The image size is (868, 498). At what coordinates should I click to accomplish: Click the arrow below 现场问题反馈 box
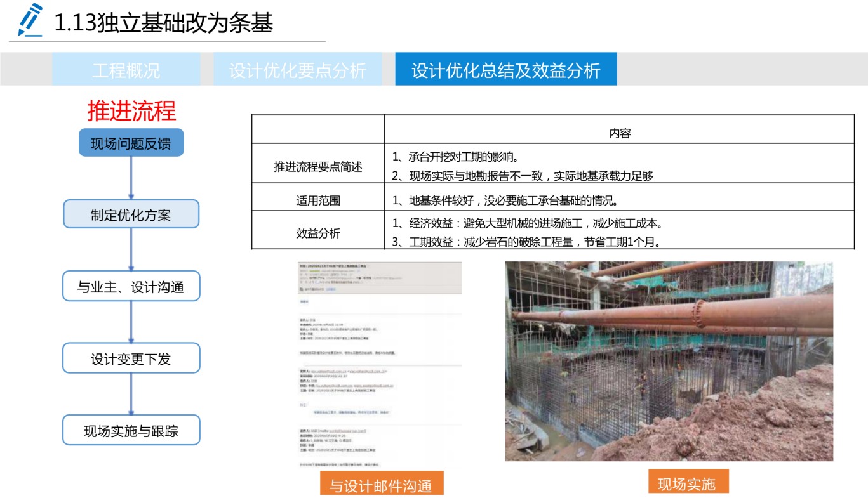click(x=131, y=178)
